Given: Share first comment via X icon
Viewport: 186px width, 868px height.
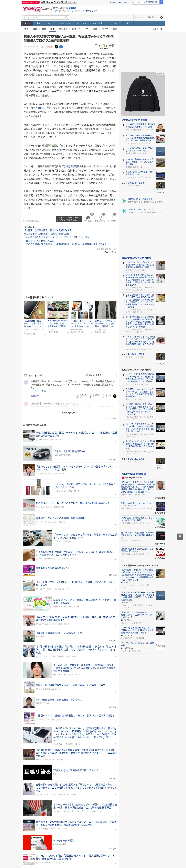Looking at the screenshot, I should (x=114, y=396).
